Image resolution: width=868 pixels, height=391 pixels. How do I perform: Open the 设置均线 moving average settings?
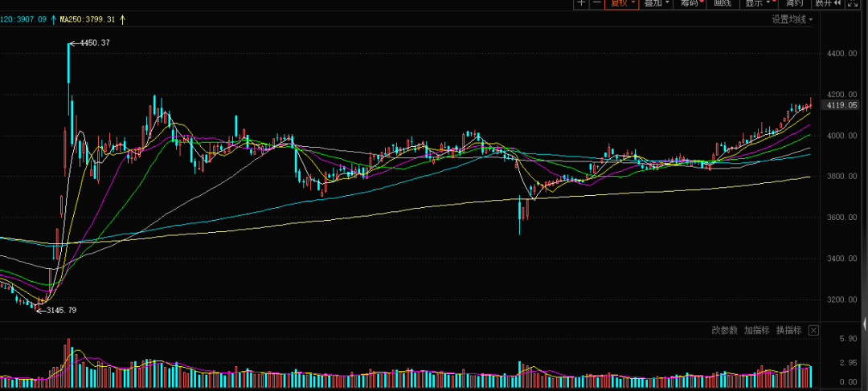[x=792, y=19]
